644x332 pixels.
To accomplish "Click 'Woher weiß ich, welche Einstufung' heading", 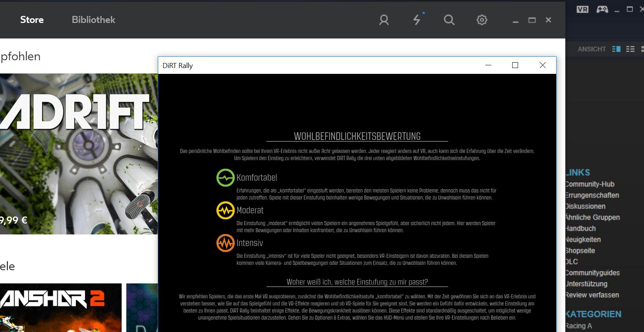I will pos(357,282).
